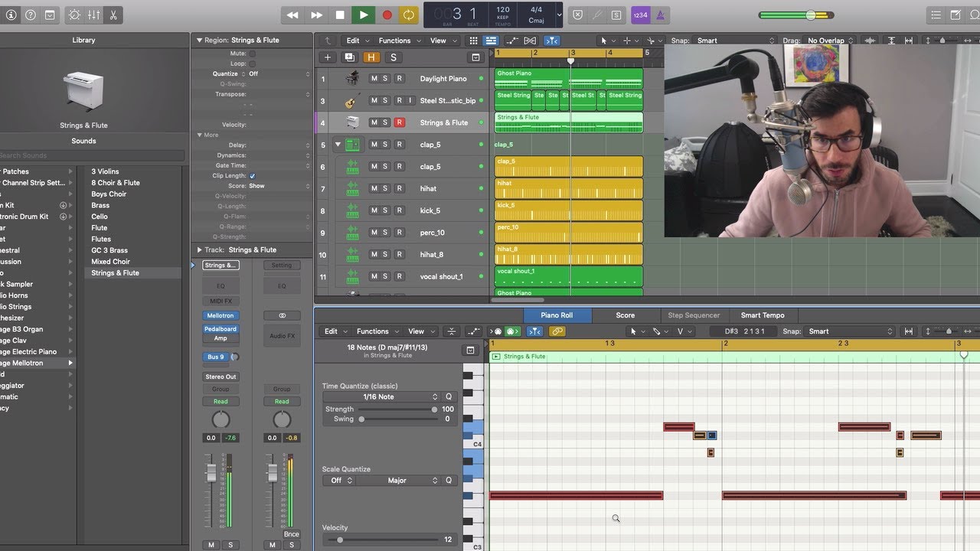The image size is (980, 551).
Task: Click the Stop transport button
Action: 340,15
